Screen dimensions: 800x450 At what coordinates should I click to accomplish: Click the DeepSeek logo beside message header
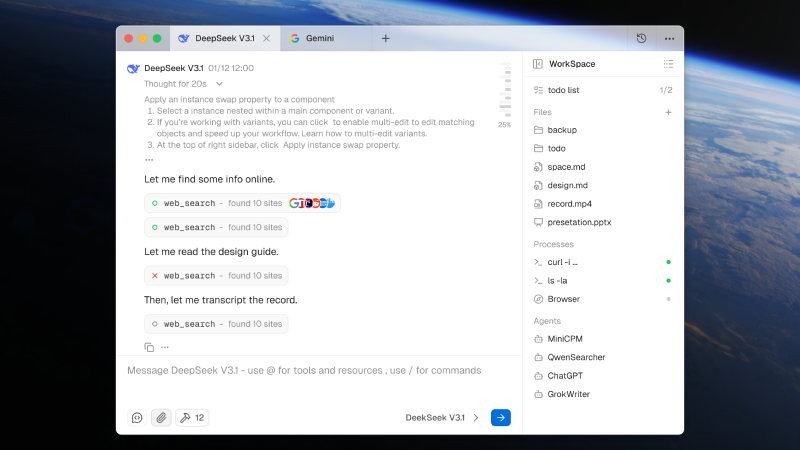[x=133, y=68]
